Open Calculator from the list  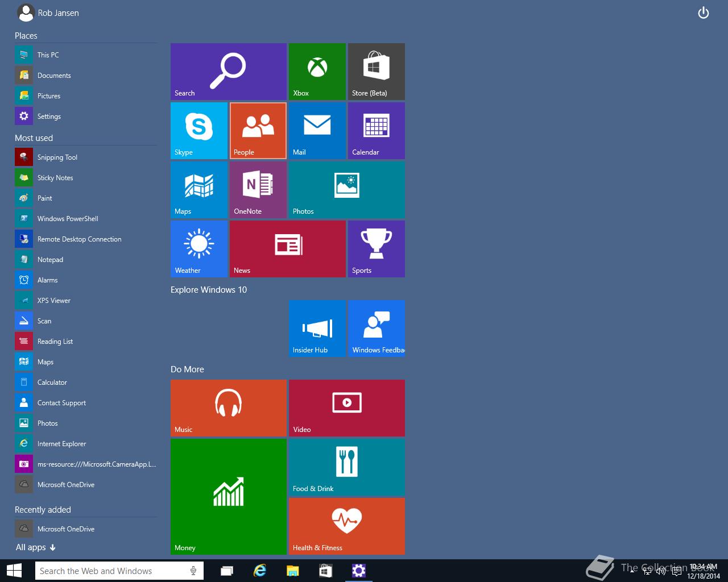(86, 383)
